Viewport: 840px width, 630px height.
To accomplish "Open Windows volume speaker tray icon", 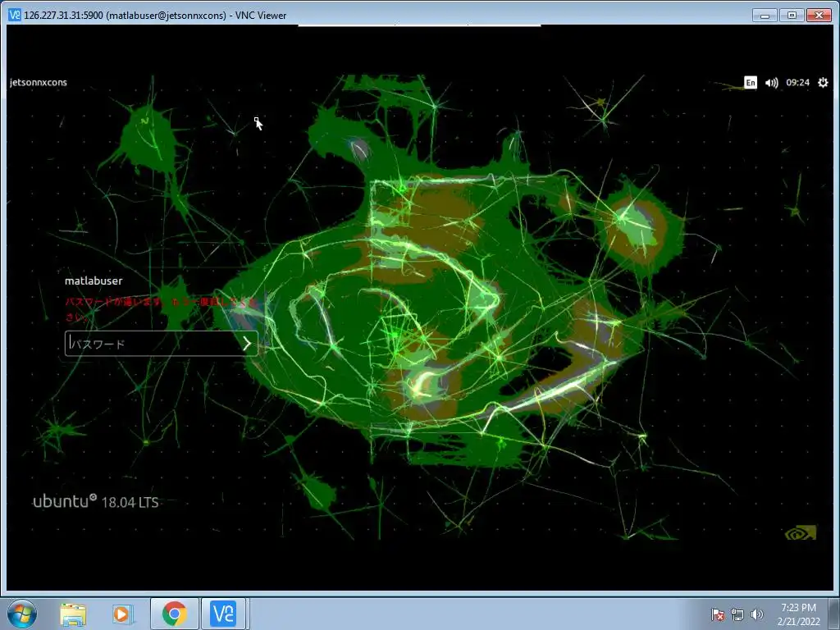I will [756, 614].
